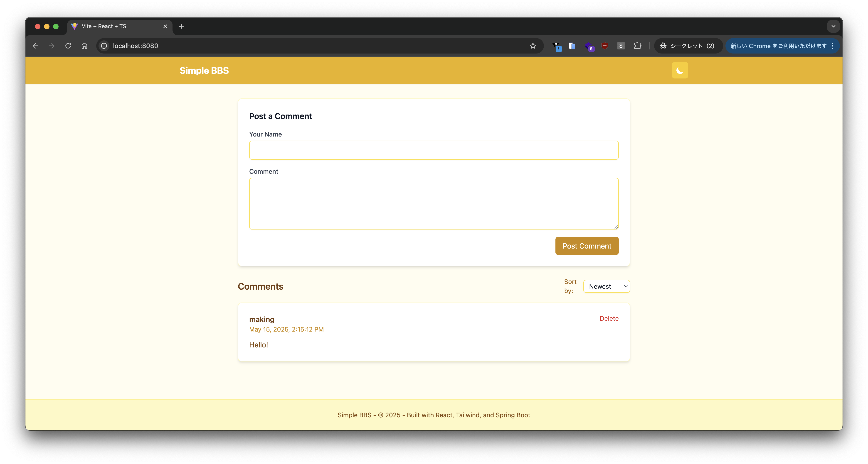The width and height of the screenshot is (868, 464).
Task: Bookmark this page with star icon
Action: coord(532,46)
